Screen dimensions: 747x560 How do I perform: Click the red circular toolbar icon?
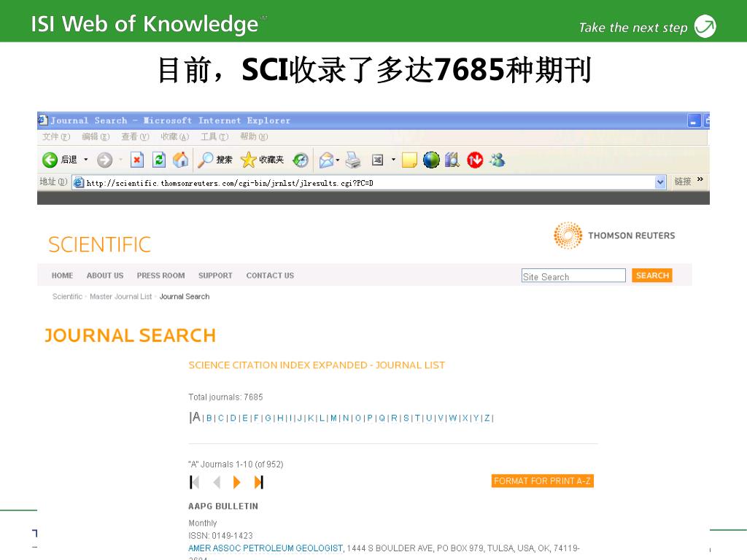(475, 160)
